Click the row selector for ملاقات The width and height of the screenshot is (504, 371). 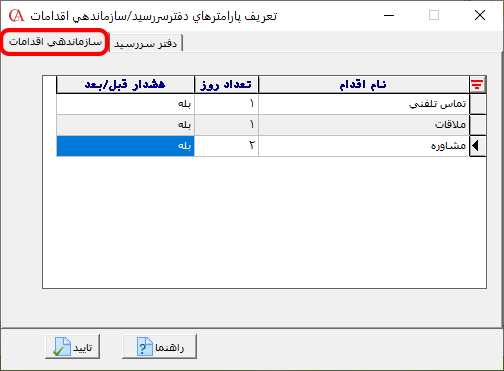(x=477, y=125)
